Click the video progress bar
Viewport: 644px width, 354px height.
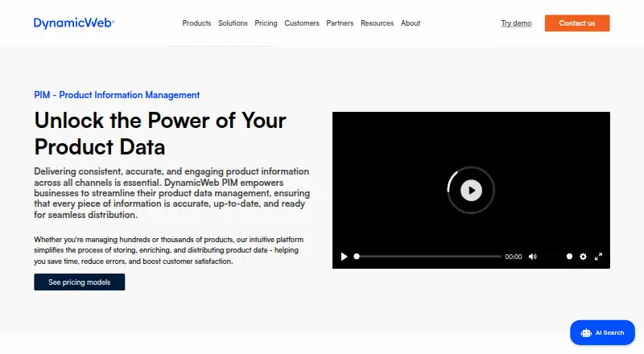pos(428,257)
